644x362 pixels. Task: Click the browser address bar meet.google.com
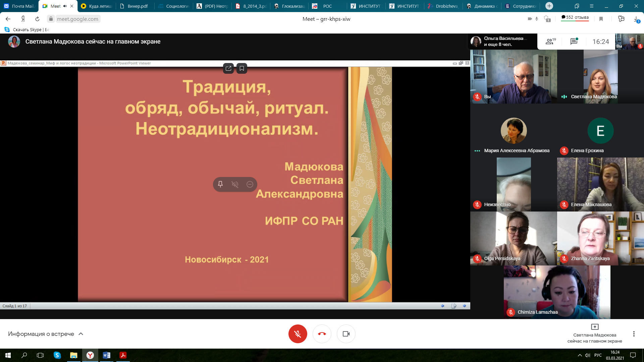click(77, 19)
